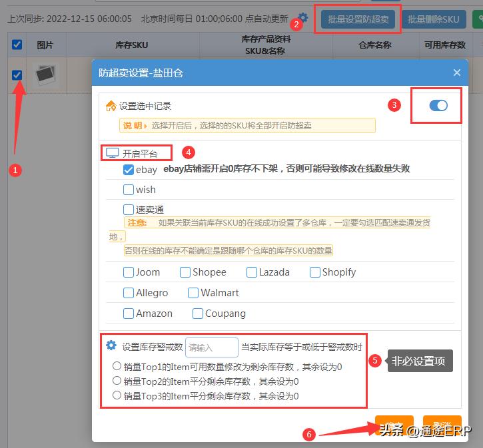Image resolution: width=483 pixels, height=448 pixels.
Task: Enable the 速卖通 platform checkbox
Action: click(x=128, y=210)
